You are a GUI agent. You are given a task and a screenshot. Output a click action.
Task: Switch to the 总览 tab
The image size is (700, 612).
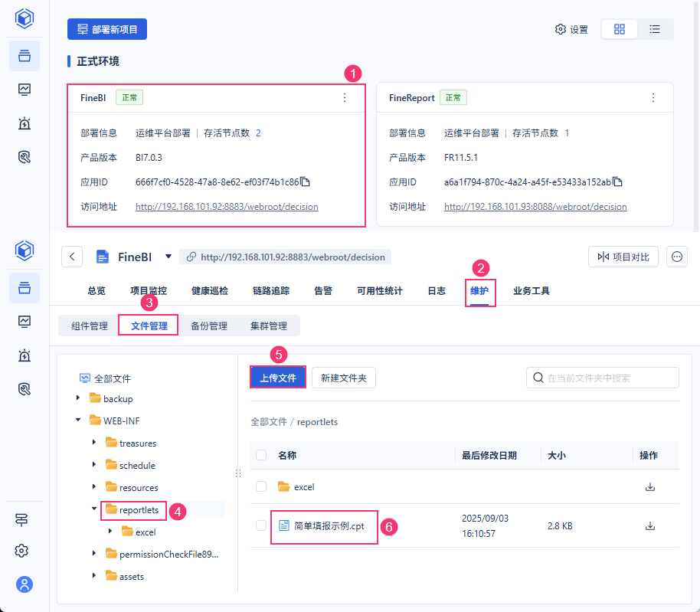[96, 291]
